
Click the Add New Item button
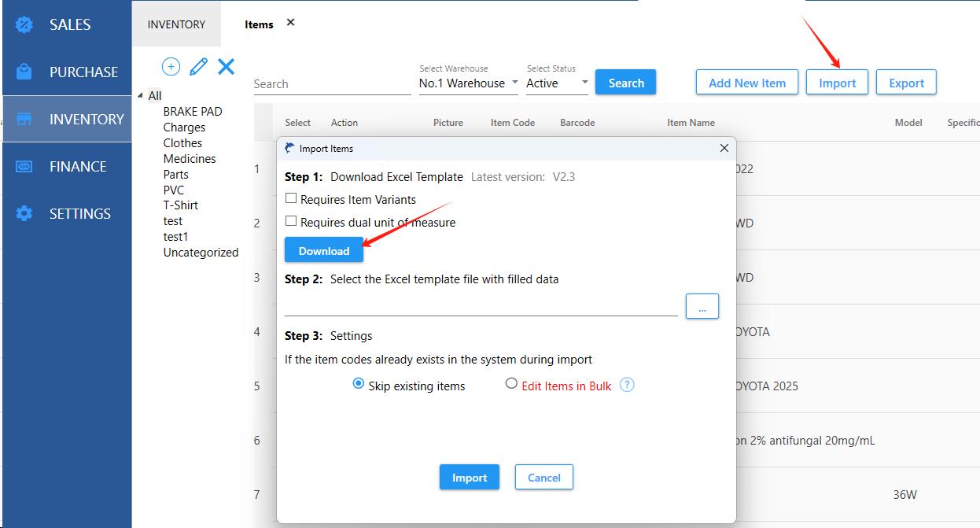point(746,83)
